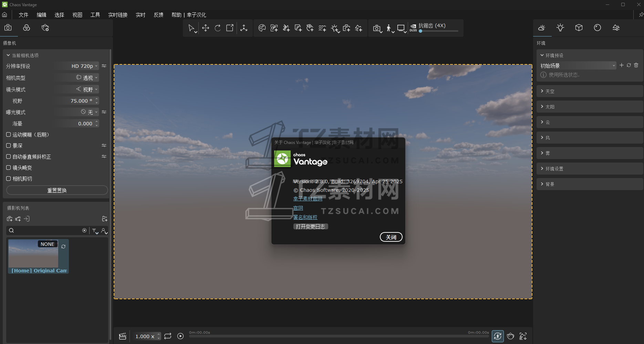
Task: Check the 相机剪切 option
Action: tap(9, 179)
